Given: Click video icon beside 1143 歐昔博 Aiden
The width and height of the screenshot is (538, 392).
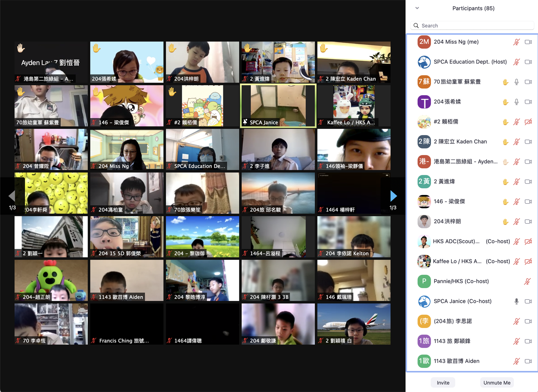Looking at the screenshot, I should [528, 361].
